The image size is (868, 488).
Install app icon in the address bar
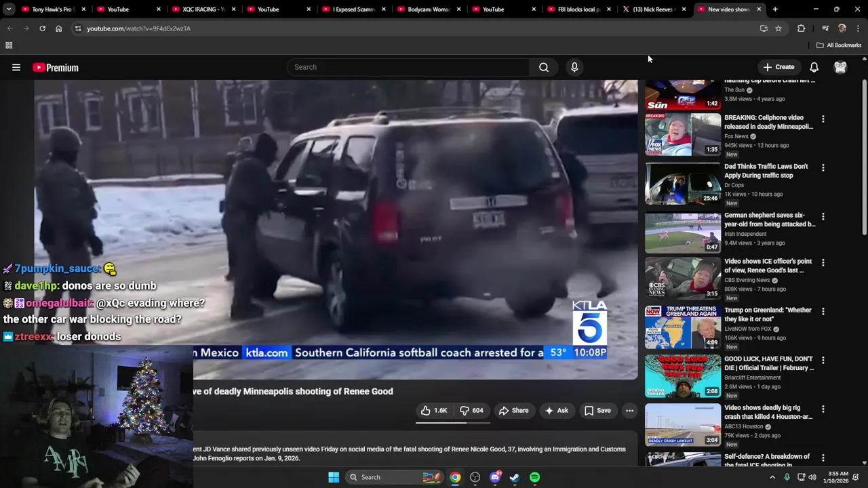764,28
